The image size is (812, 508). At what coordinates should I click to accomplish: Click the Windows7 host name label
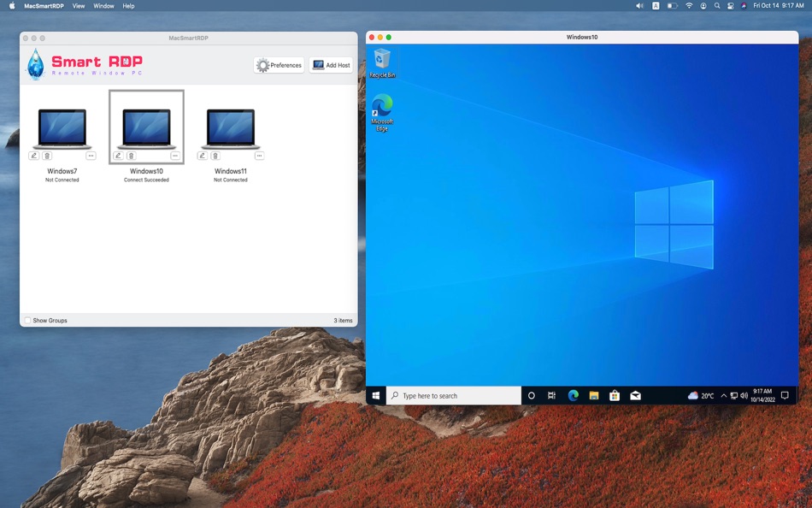(62, 171)
